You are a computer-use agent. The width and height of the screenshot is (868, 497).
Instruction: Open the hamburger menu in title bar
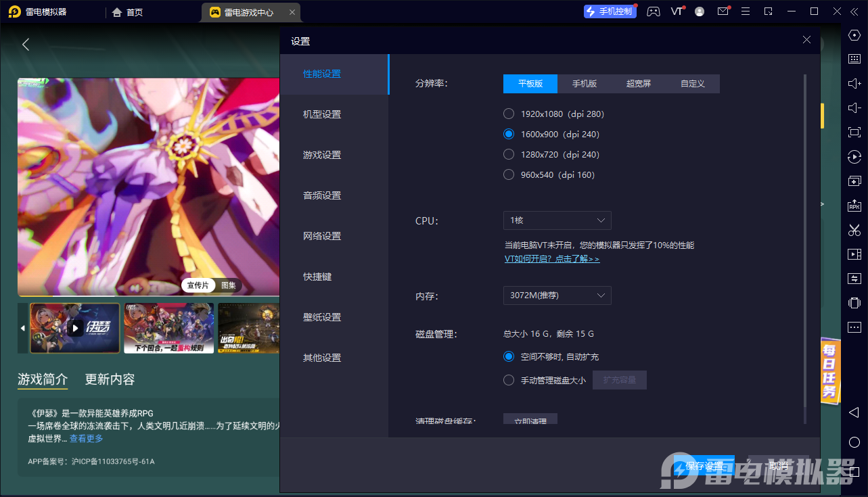point(746,11)
